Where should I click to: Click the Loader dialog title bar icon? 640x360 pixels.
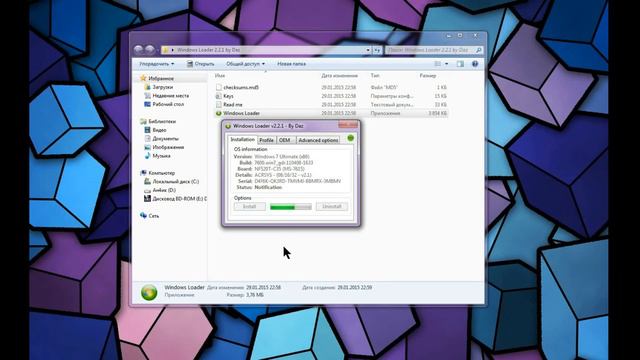click(228, 126)
